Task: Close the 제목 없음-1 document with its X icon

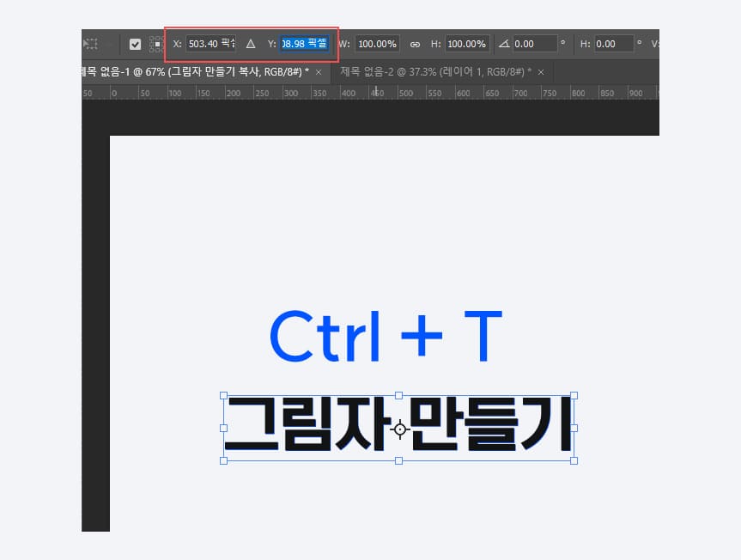Action: click(318, 73)
